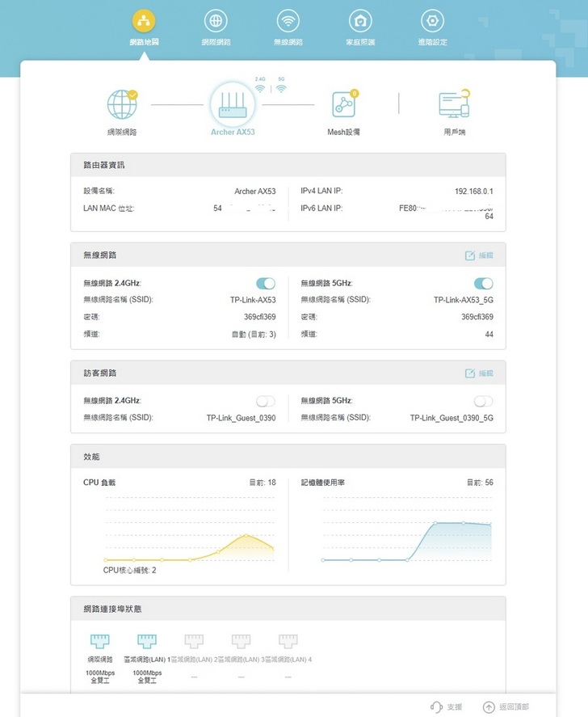Click the internet globe icon in map
This screenshot has width=588, height=717.
[122, 104]
